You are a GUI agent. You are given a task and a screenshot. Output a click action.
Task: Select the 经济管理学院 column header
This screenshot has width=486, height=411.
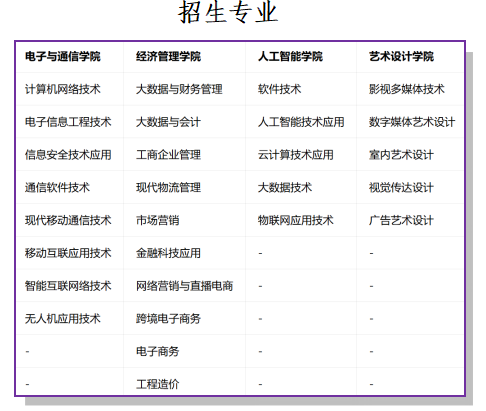[x=168, y=56]
